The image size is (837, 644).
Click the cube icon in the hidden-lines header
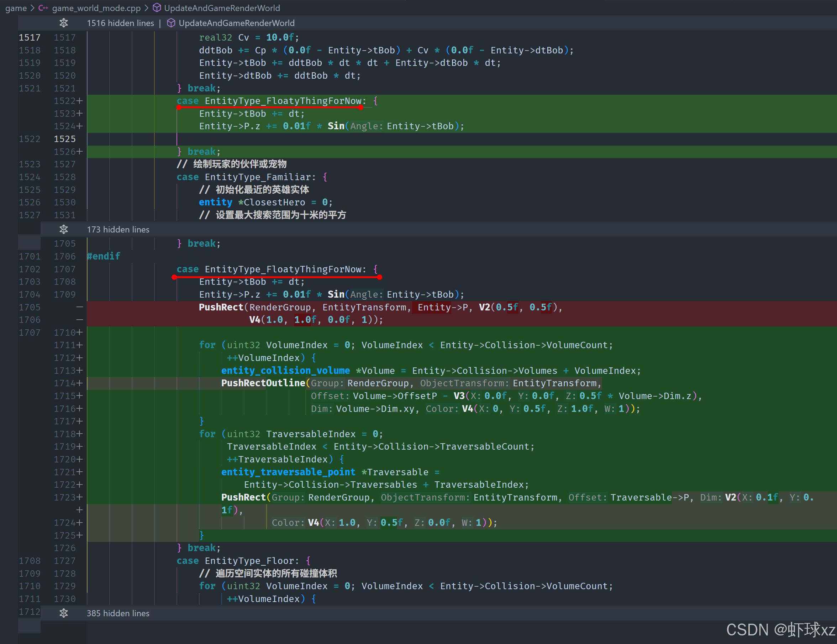pos(171,23)
